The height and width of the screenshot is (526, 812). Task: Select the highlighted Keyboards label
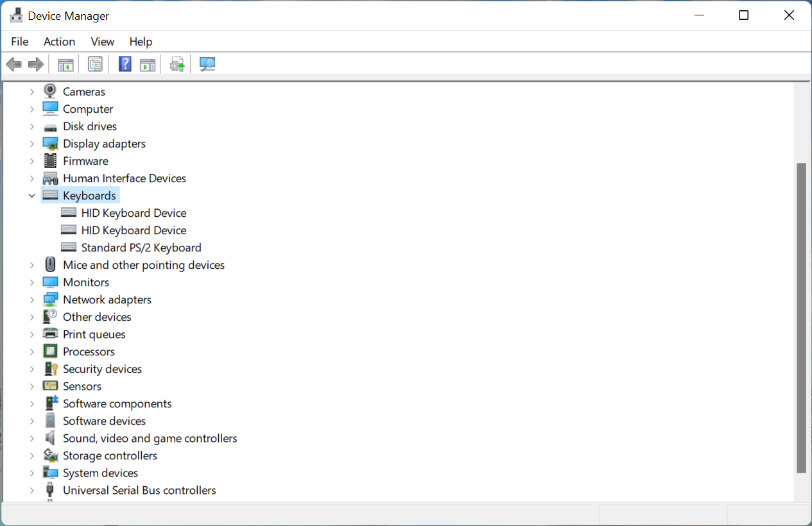(89, 196)
